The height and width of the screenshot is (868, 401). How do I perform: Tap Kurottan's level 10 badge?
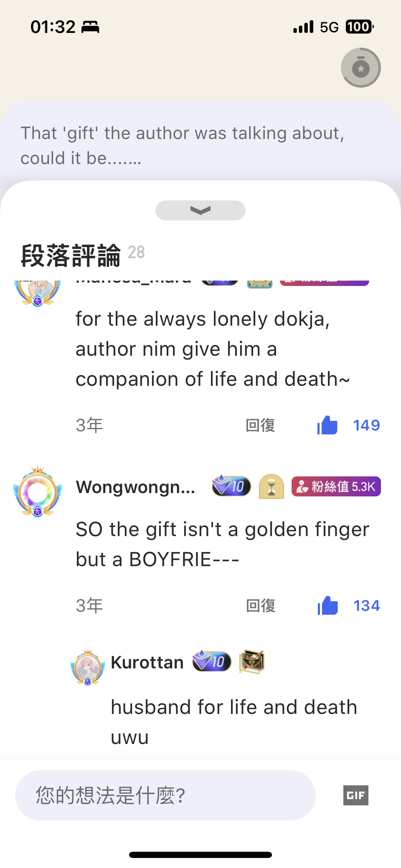(x=212, y=661)
